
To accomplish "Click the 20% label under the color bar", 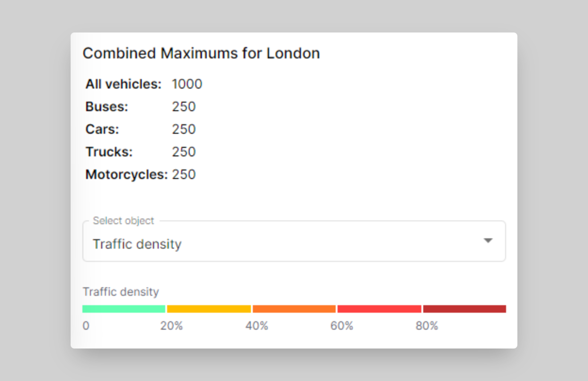I will [x=172, y=325].
